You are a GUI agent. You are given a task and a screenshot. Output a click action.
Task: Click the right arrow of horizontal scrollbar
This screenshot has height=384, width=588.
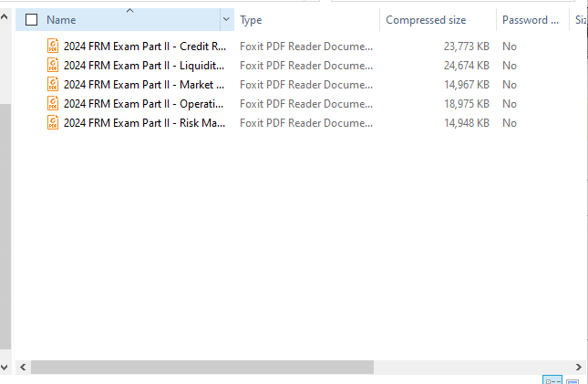[x=580, y=367]
